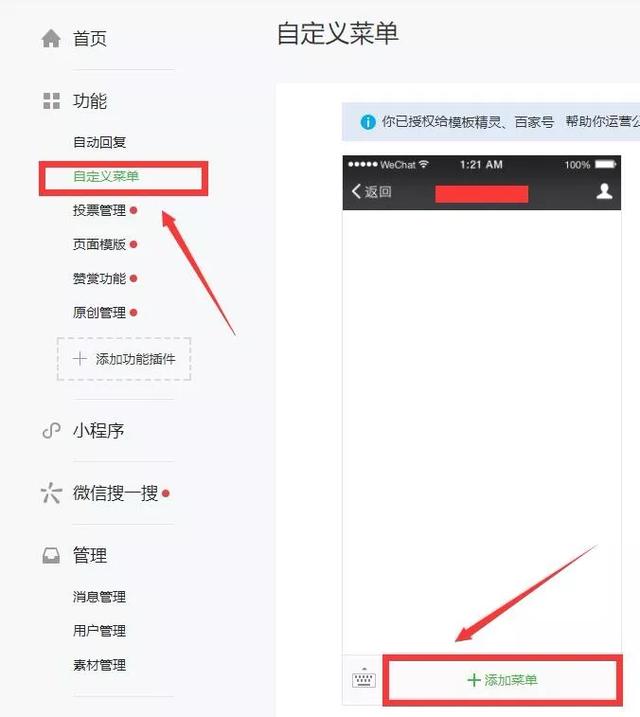
Task: Click the mini program icon beside 小程序
Action: [51, 430]
